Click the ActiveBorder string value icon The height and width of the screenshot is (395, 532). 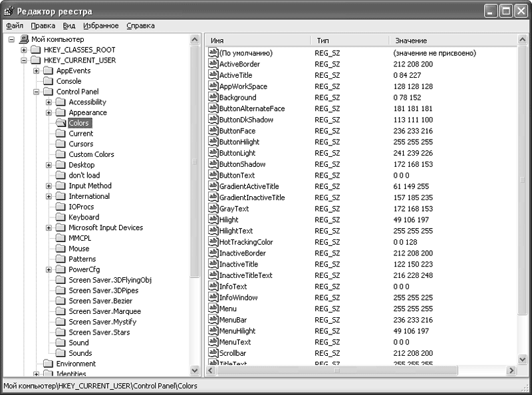213,64
